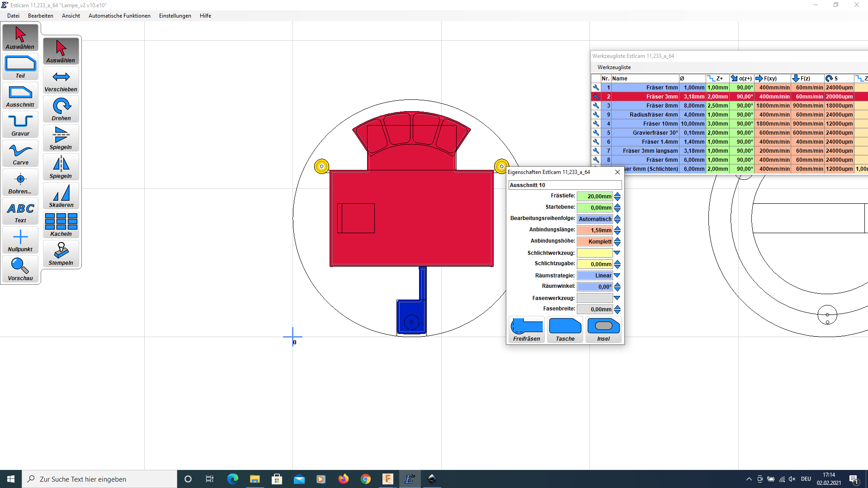Open the Automatische Funktionen menu
This screenshot has width=868, height=488.
tap(119, 16)
